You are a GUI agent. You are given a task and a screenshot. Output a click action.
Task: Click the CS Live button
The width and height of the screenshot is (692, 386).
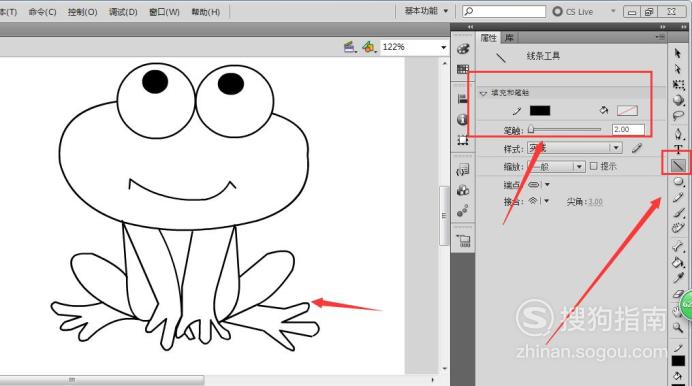tap(573, 11)
